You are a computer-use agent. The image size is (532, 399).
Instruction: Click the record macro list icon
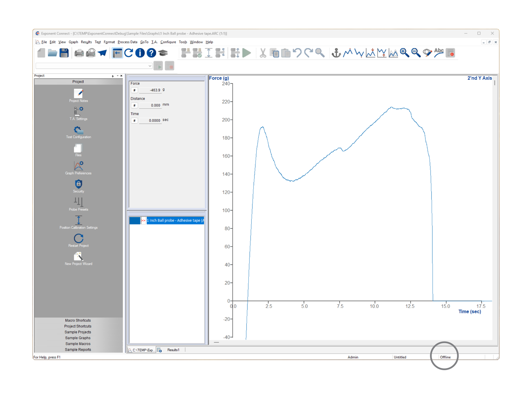(x=450, y=53)
